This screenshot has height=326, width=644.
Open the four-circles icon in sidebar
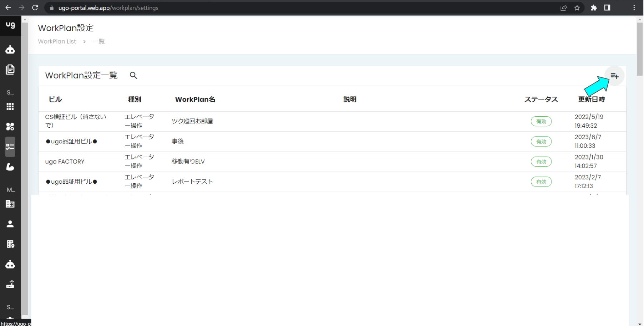click(10, 127)
